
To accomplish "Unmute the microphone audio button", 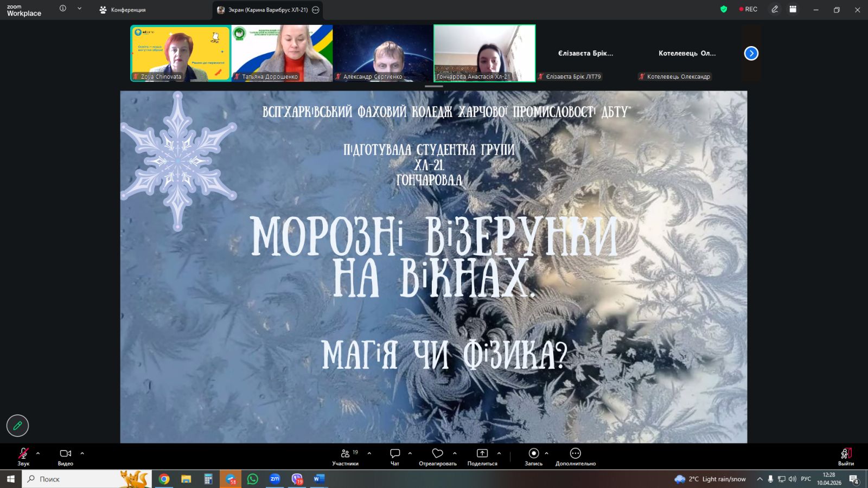I will (x=23, y=454).
